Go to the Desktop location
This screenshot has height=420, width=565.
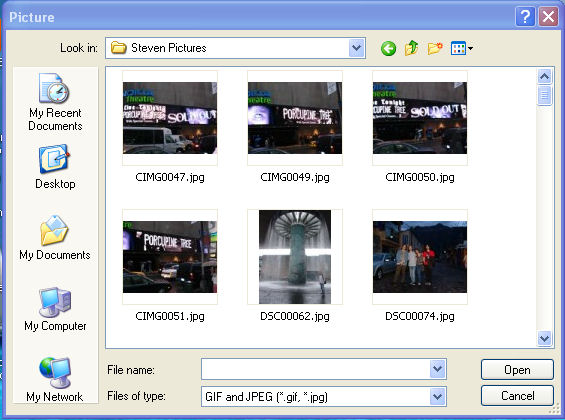coord(55,167)
